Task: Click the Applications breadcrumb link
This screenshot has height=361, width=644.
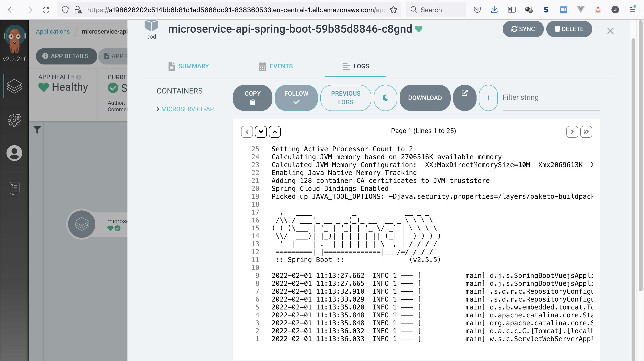Action: (x=53, y=32)
